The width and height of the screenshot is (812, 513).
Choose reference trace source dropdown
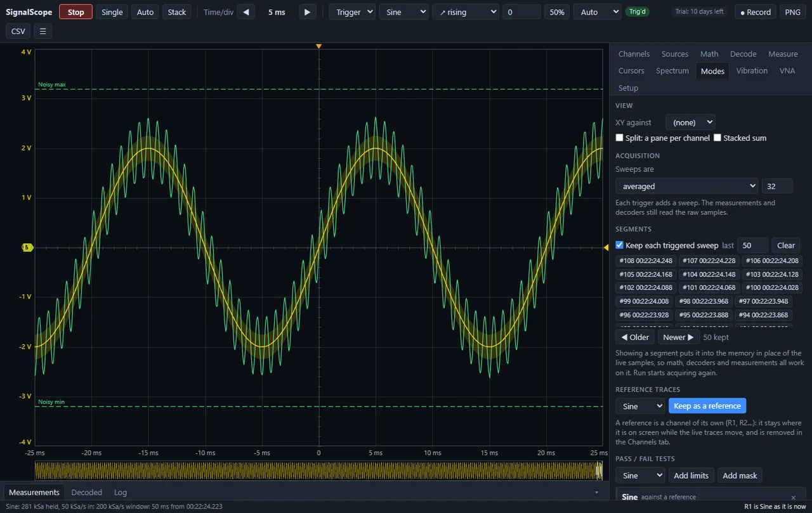click(640, 406)
